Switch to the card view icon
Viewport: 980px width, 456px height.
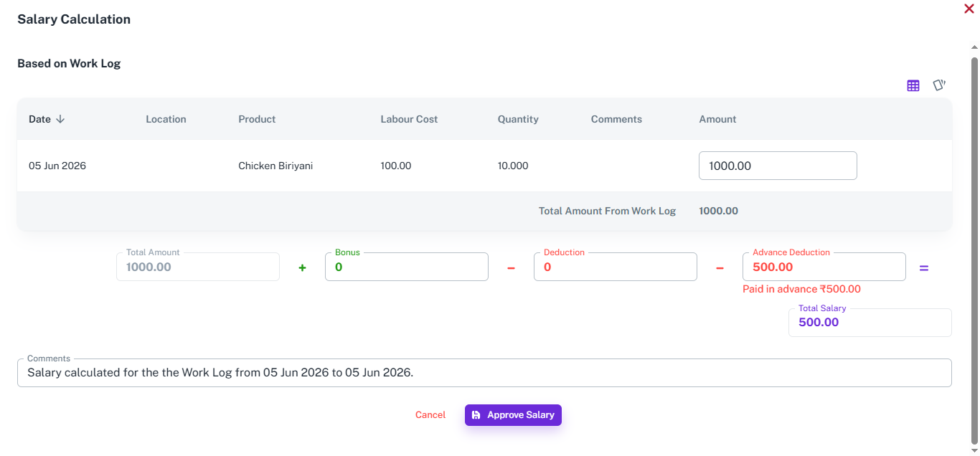pos(939,85)
